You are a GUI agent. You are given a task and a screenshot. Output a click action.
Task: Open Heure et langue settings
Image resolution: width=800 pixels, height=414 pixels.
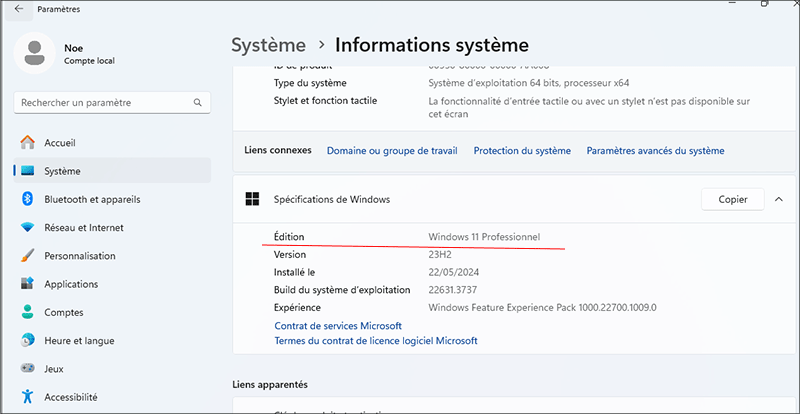(112, 340)
